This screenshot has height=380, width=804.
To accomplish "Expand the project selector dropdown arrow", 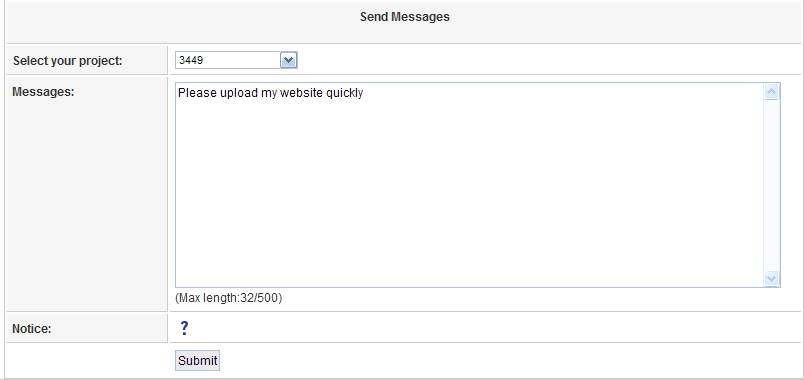I will coord(289,61).
